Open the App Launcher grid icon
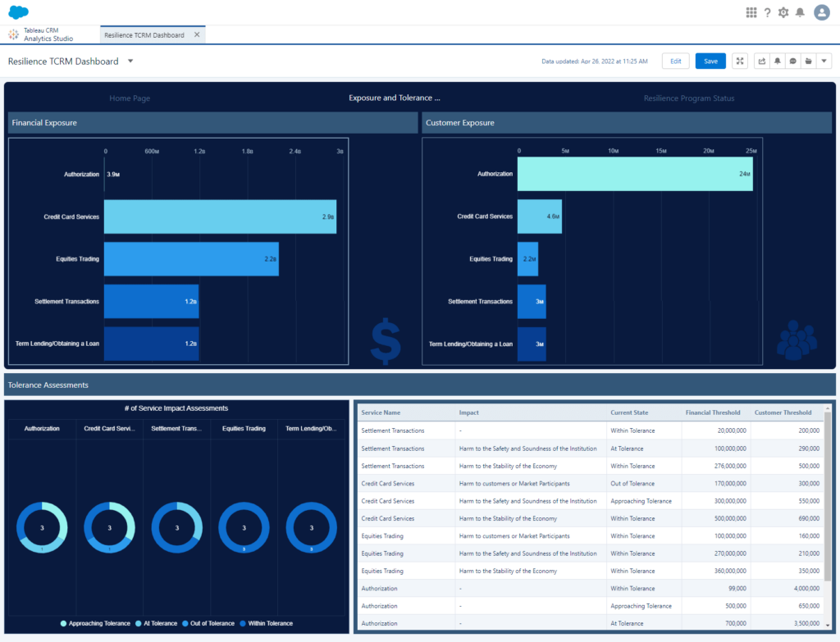Image resolution: width=840 pixels, height=642 pixels. (751, 12)
